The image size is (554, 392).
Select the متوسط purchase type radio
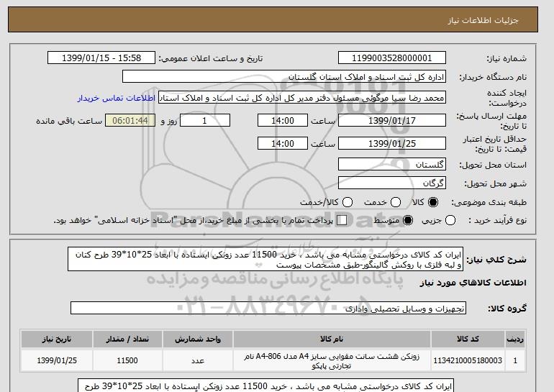pyautogui.click(x=408, y=220)
